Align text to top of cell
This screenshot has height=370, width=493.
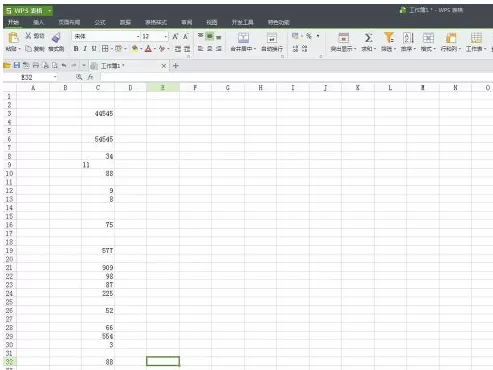coord(201,36)
